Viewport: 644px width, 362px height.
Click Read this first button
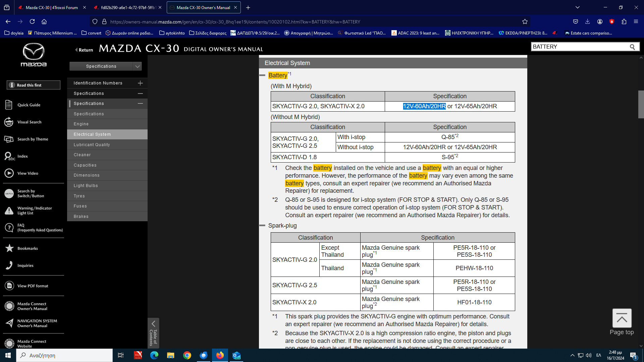click(x=34, y=85)
